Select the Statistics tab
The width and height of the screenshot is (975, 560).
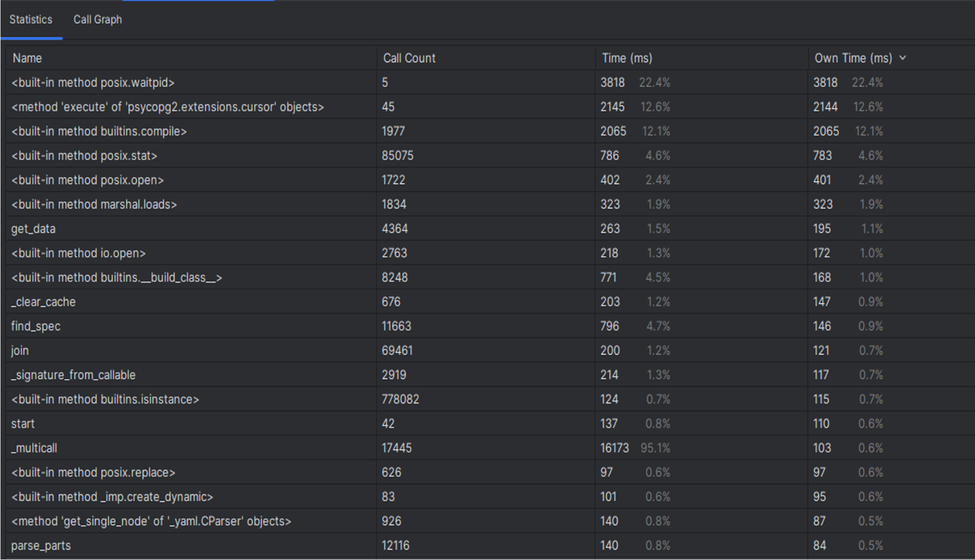(x=30, y=19)
